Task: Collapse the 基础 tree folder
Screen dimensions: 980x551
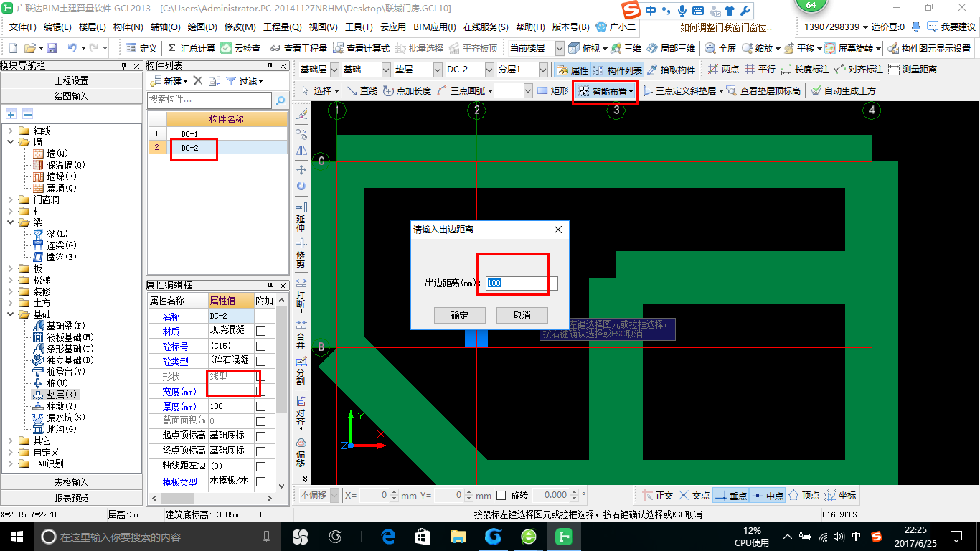Action: [11, 314]
